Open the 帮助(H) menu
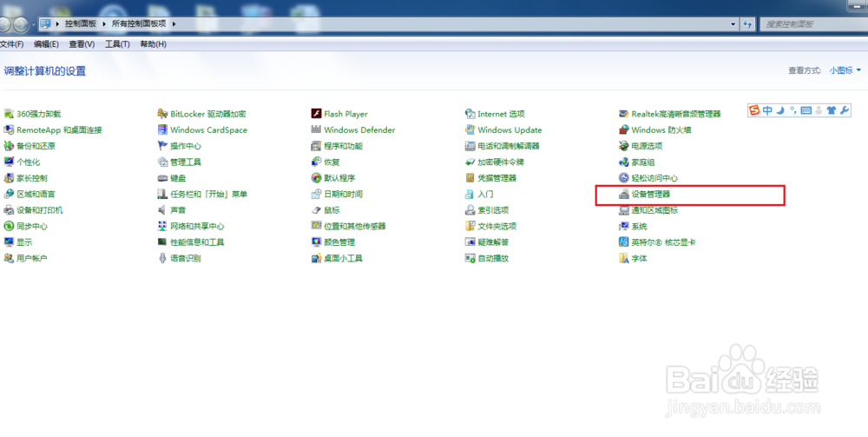This screenshot has width=868, height=437. pos(153,44)
